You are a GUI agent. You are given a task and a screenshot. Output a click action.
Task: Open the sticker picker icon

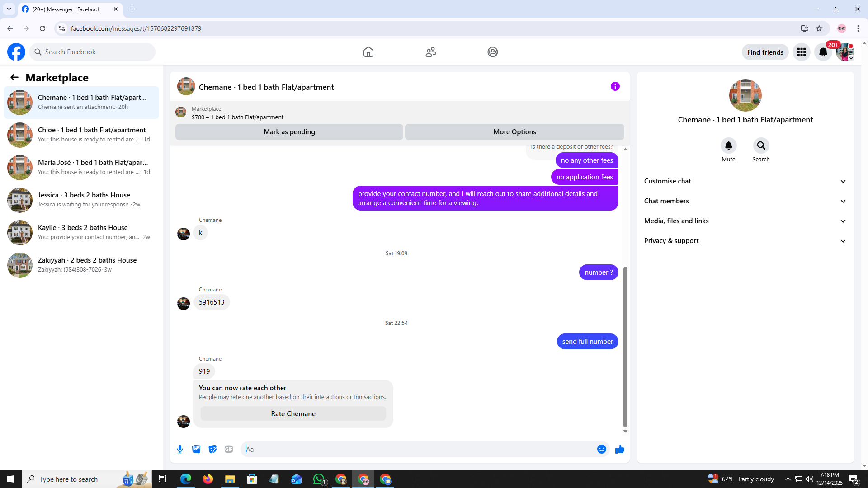coord(212,449)
